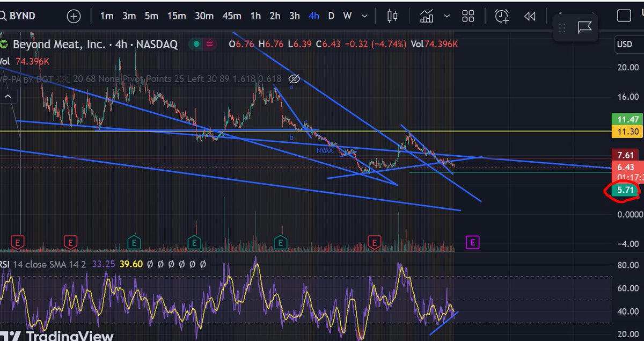The image size is (644, 341).
Task: Click the Beyond Meat, Inc. title
Action: (59, 44)
